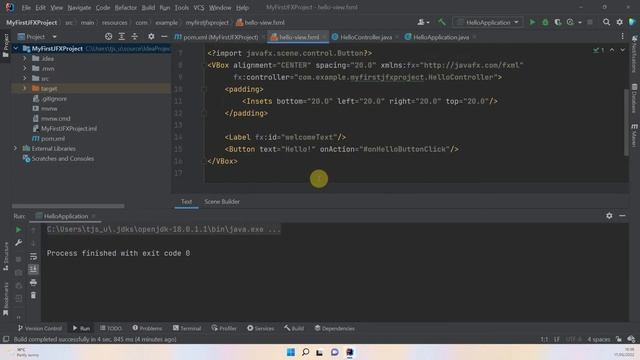Collapse all in Project panel
640x360 pixels.
(135, 37)
